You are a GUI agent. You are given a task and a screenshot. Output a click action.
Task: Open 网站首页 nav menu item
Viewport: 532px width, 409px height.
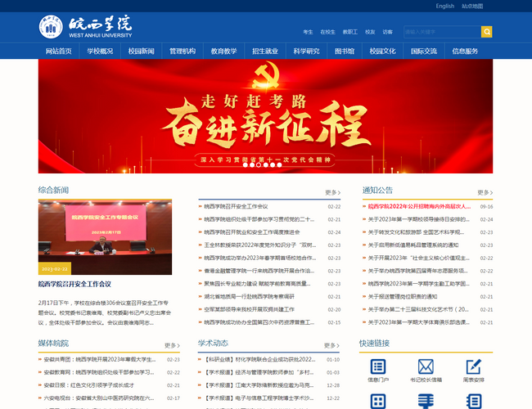tap(59, 52)
